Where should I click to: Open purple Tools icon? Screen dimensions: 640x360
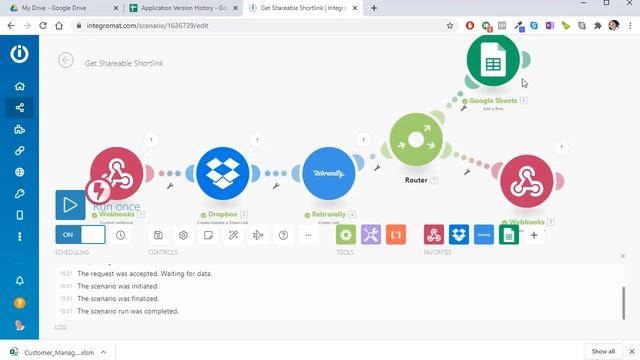(x=371, y=235)
